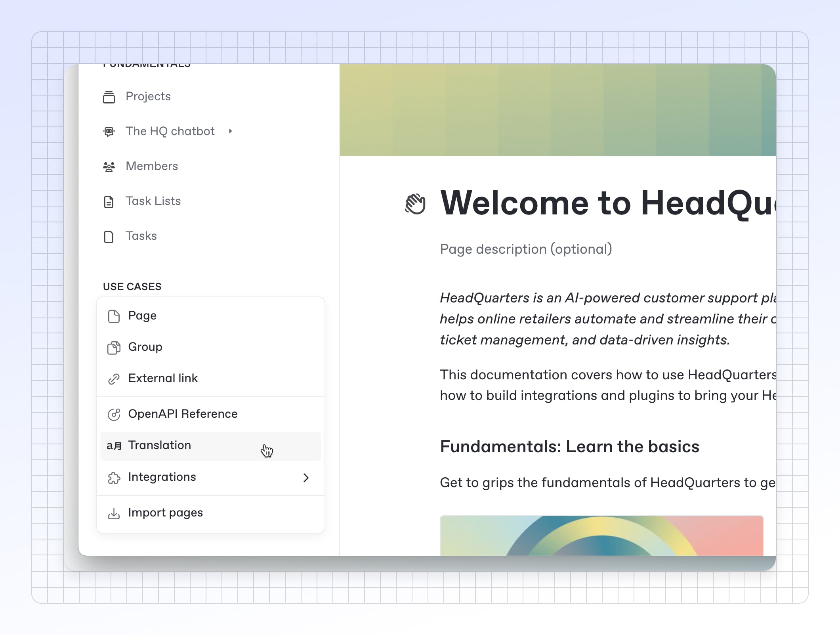Click the Page description (optional) field
This screenshot has width=840, height=635.
point(526,249)
